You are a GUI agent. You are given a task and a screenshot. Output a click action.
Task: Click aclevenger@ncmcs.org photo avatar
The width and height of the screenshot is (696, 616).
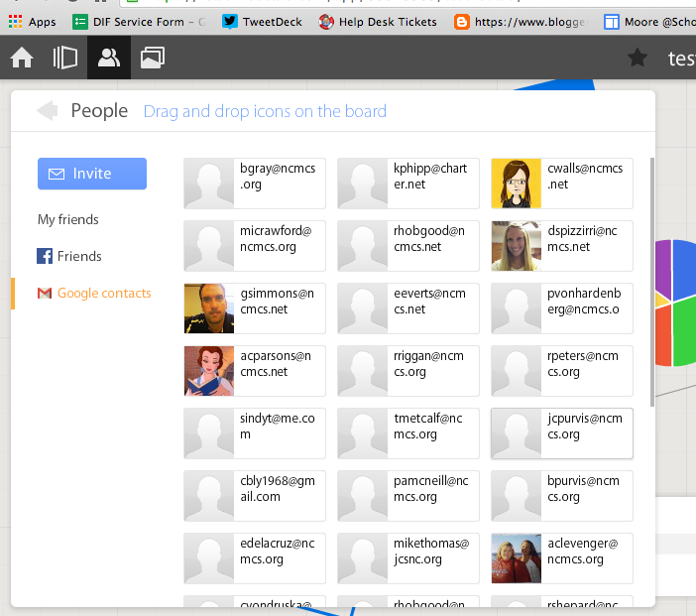coord(517,558)
